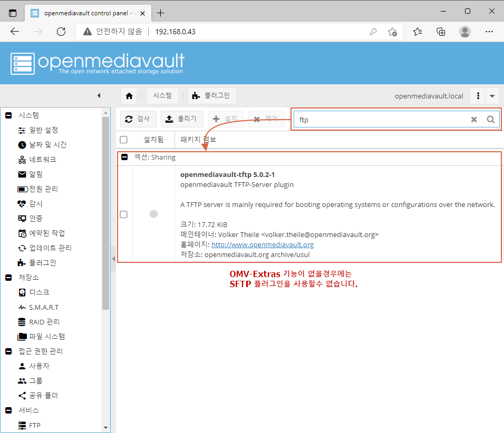The width and height of the screenshot is (504, 433).
Task: Go to the home breadcrumb
Action: point(129,96)
